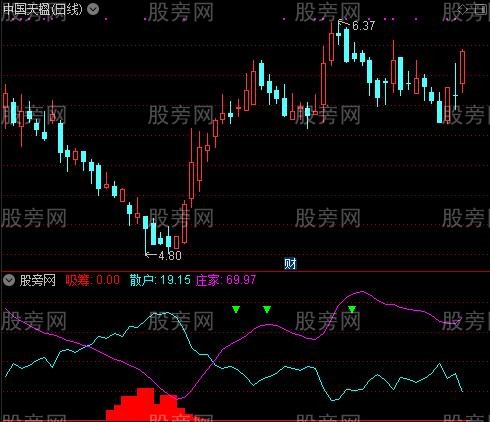Click the third green triangle under 庄家 peak
The width and height of the screenshot is (490, 422).
352,309
